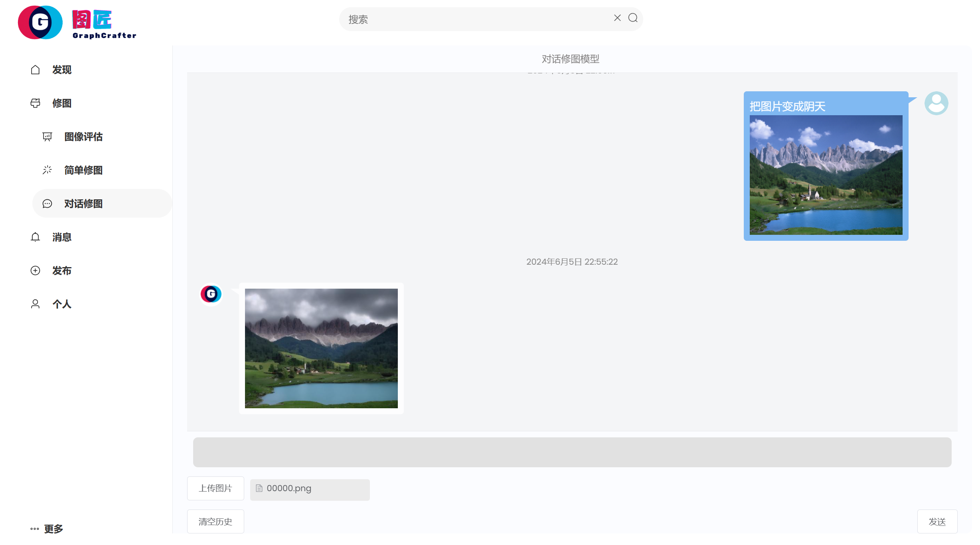The width and height of the screenshot is (980, 545).
Task: Click the 修图 paint roller icon
Action: point(36,103)
